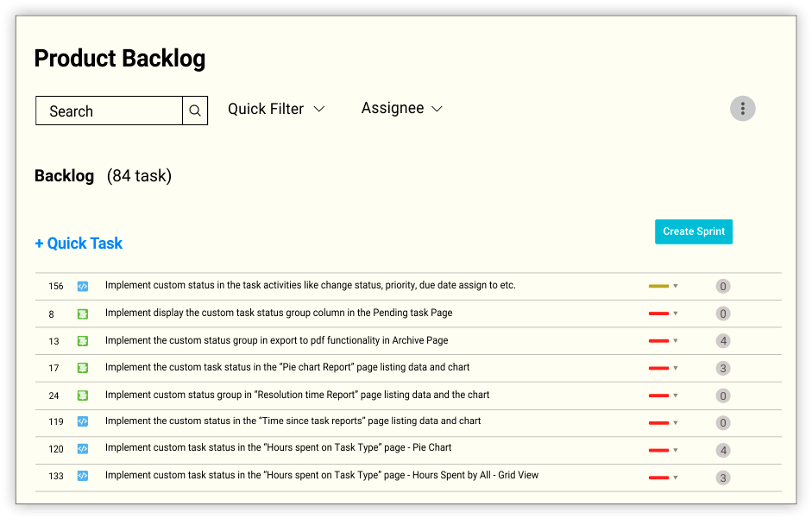The width and height of the screenshot is (812, 519).
Task: Open the Assignee dropdown
Action: [401, 109]
